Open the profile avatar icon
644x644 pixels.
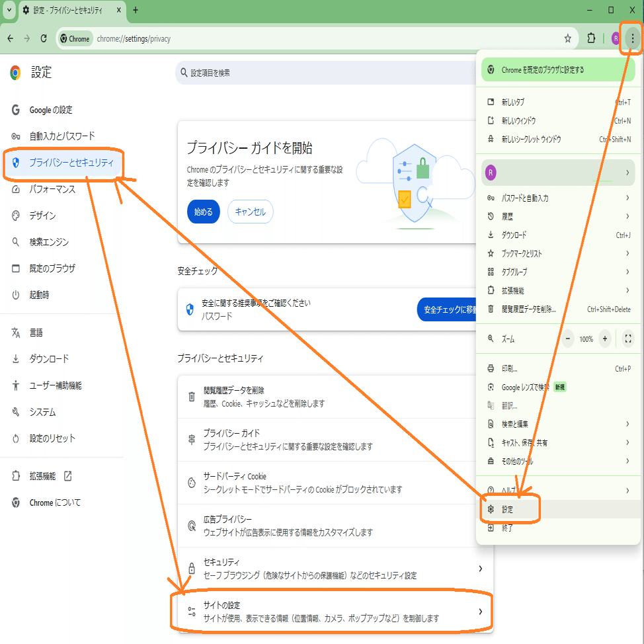(615, 38)
